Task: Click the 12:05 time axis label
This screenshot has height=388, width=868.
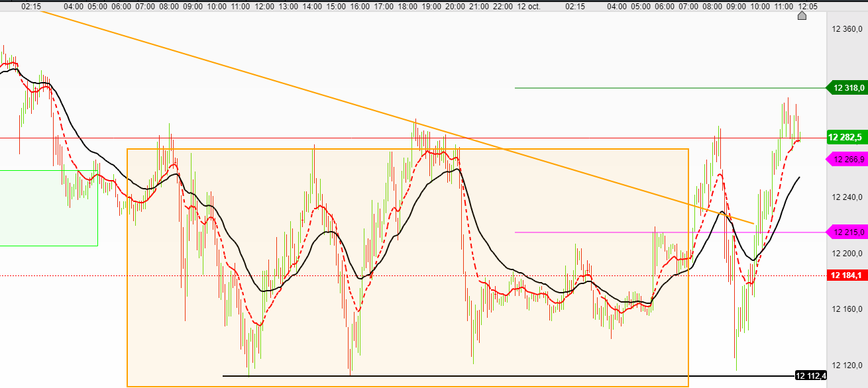Action: (808, 6)
